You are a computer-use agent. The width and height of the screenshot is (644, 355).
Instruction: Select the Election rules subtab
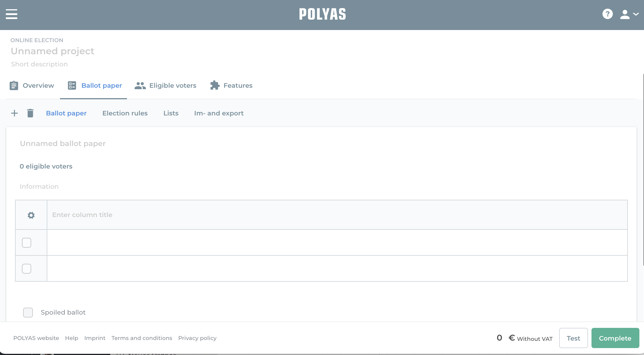point(125,113)
